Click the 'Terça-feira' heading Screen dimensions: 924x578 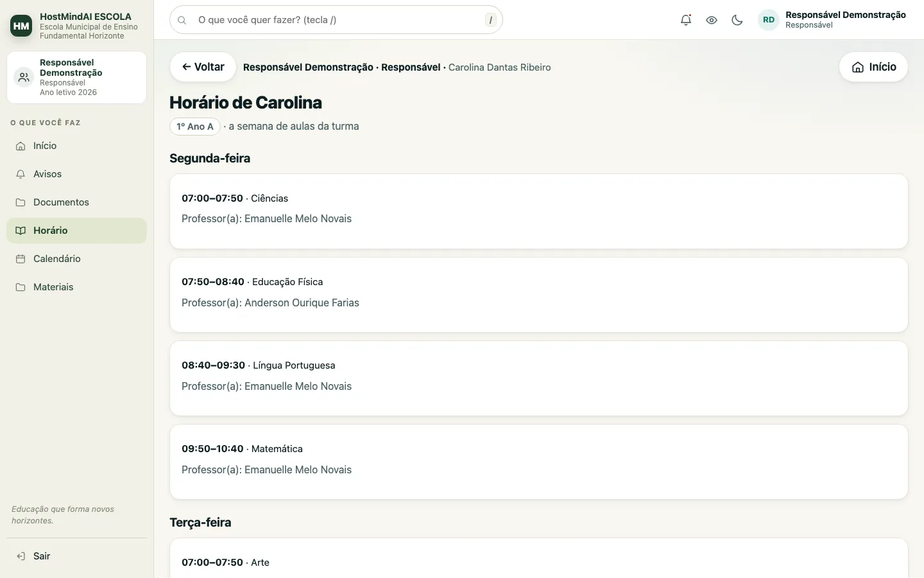pos(200,523)
